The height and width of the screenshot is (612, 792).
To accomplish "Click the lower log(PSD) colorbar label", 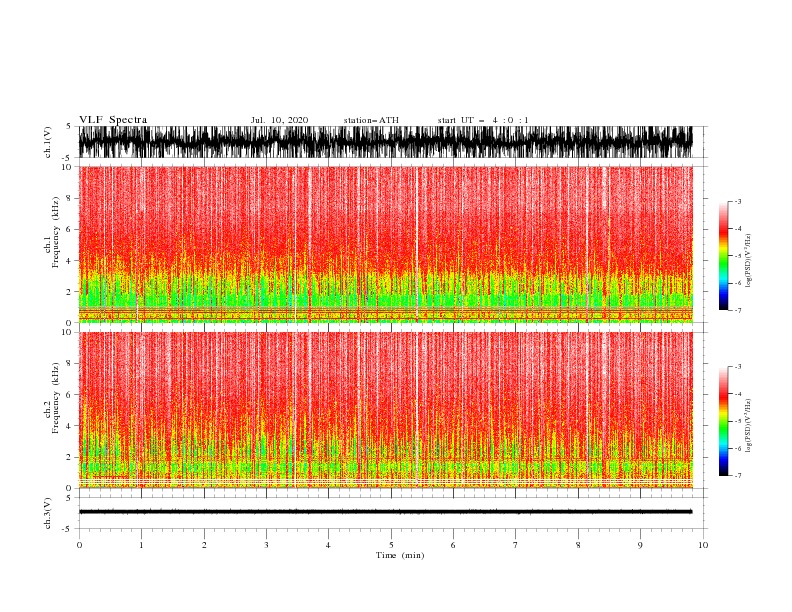I will 749,426.
